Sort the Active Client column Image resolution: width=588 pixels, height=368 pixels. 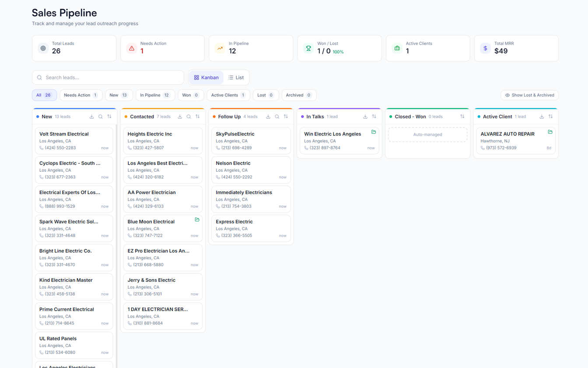click(x=551, y=117)
